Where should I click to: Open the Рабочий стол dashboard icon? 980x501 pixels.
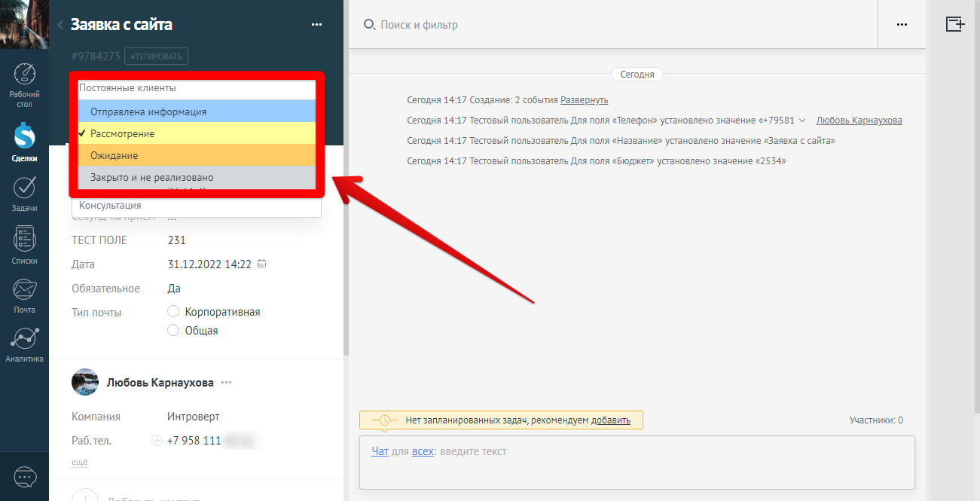point(25,75)
